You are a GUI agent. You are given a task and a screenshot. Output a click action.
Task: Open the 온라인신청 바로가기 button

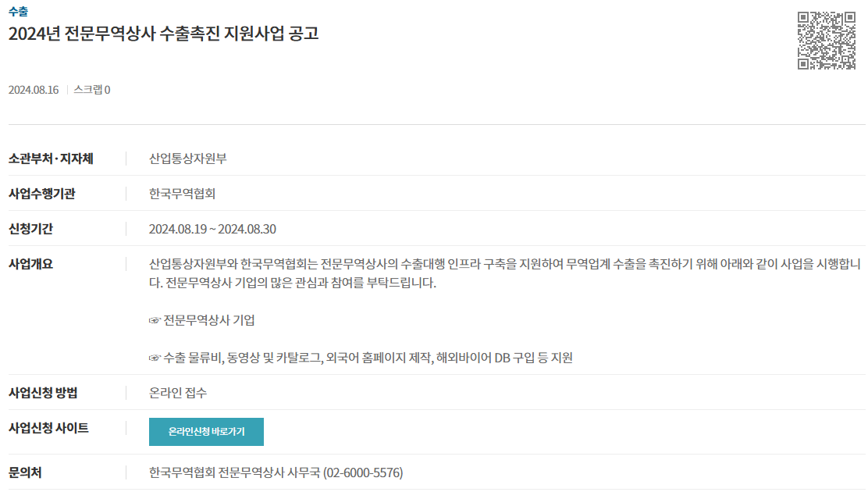click(206, 432)
